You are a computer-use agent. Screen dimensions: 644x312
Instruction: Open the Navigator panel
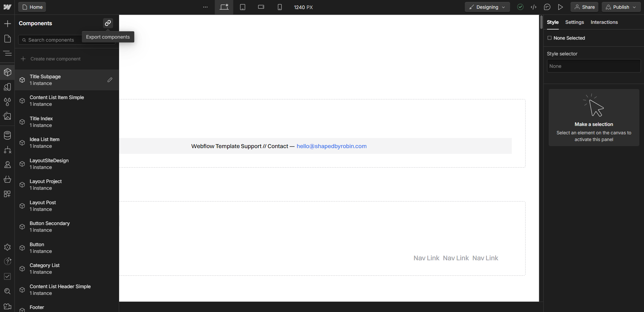point(7,53)
